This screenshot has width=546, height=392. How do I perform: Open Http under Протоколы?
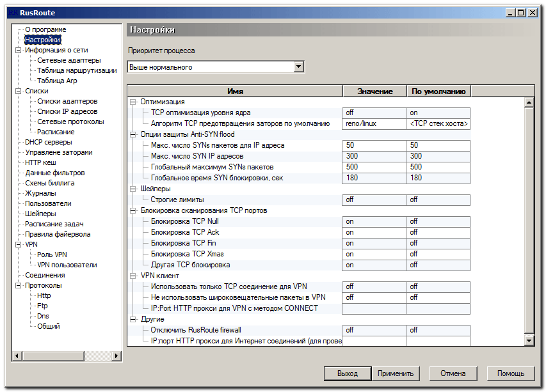click(x=44, y=295)
